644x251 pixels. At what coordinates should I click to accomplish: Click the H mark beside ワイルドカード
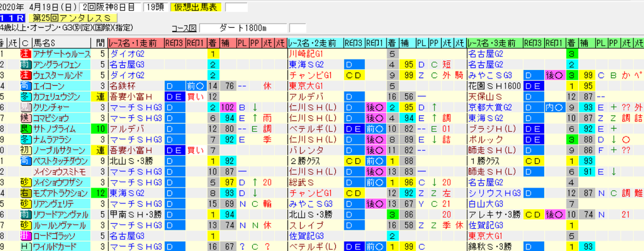click(25, 246)
